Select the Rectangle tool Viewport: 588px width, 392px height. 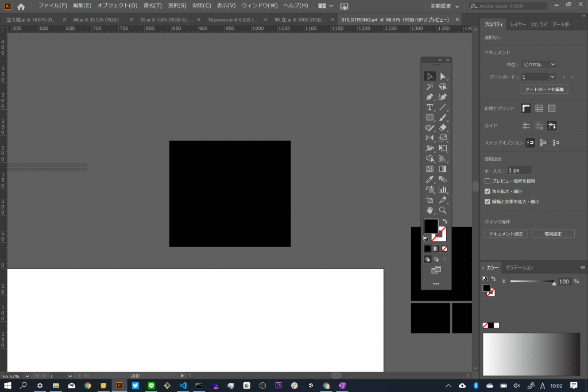[430, 117]
